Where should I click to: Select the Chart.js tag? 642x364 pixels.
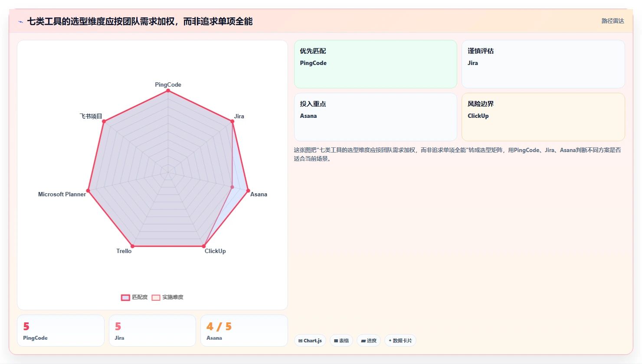point(310,341)
